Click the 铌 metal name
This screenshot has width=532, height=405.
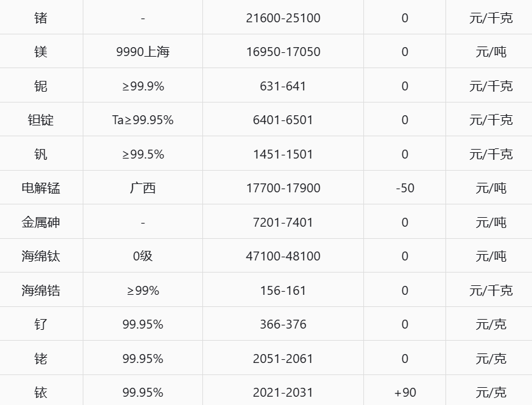click(41, 86)
